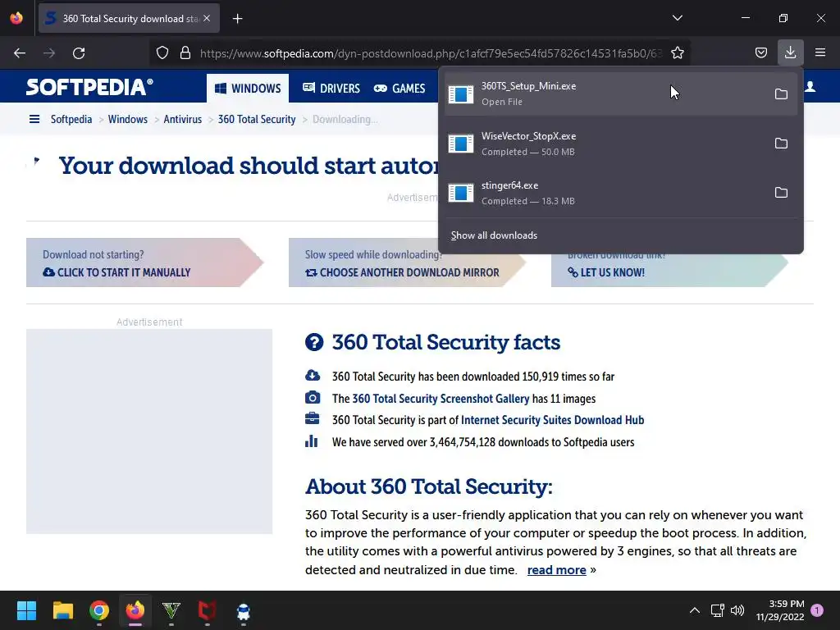Open the Softpedia user account icon
Image resolution: width=840 pixels, height=630 pixels.
click(x=810, y=87)
